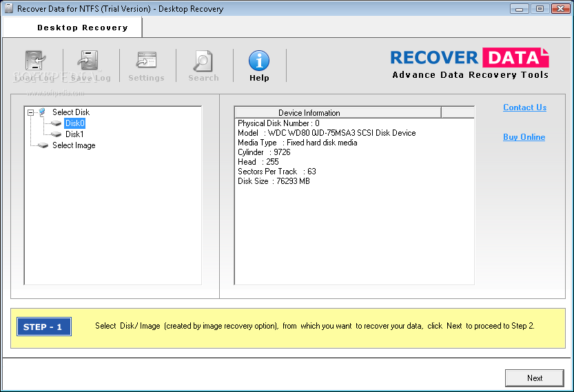Switch to the Desktop Recovery tab
The height and width of the screenshot is (392, 574).
click(x=72, y=28)
